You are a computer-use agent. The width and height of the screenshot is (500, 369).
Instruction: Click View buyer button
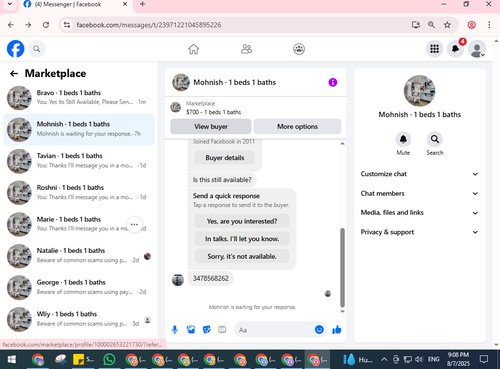click(x=211, y=126)
